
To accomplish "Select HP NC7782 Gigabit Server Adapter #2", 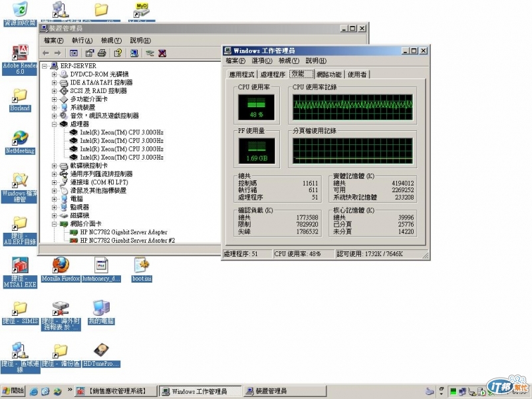I will pos(128,241).
